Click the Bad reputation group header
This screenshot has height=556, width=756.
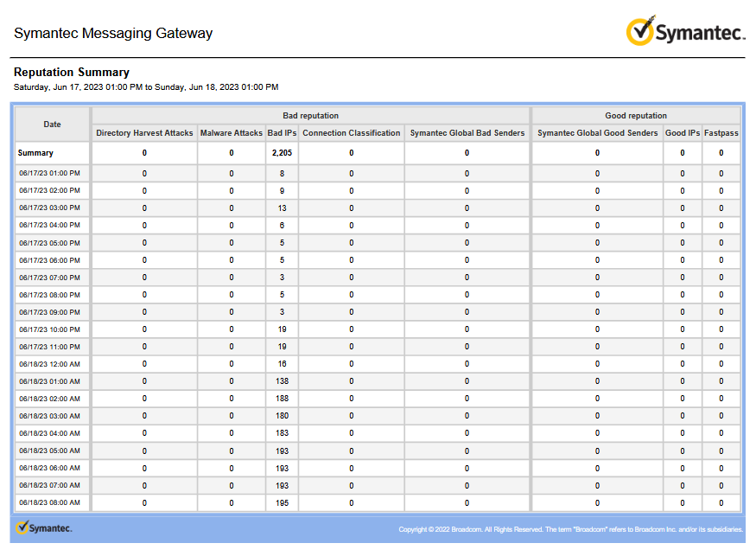coord(310,115)
